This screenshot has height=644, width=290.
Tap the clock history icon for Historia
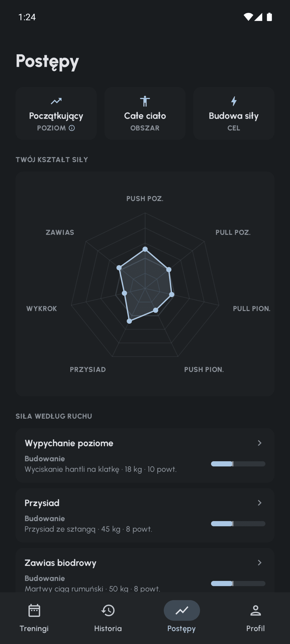pos(108,610)
